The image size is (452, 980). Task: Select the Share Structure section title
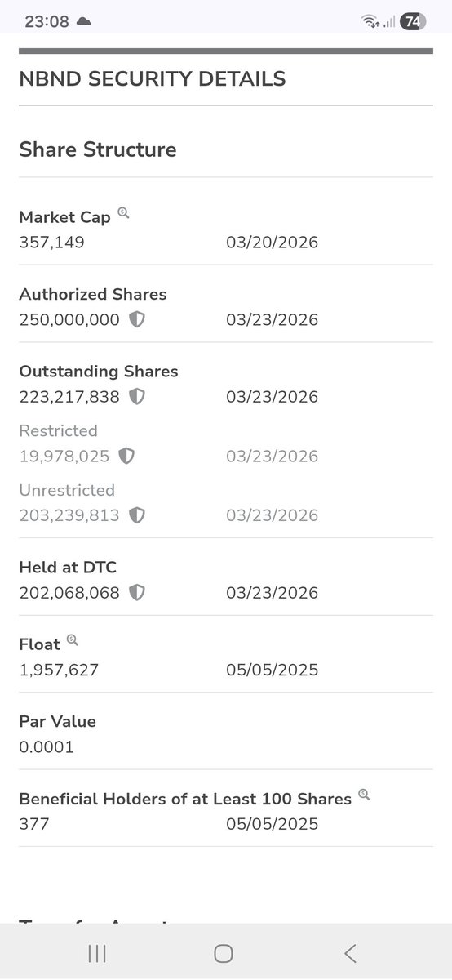[x=98, y=149]
